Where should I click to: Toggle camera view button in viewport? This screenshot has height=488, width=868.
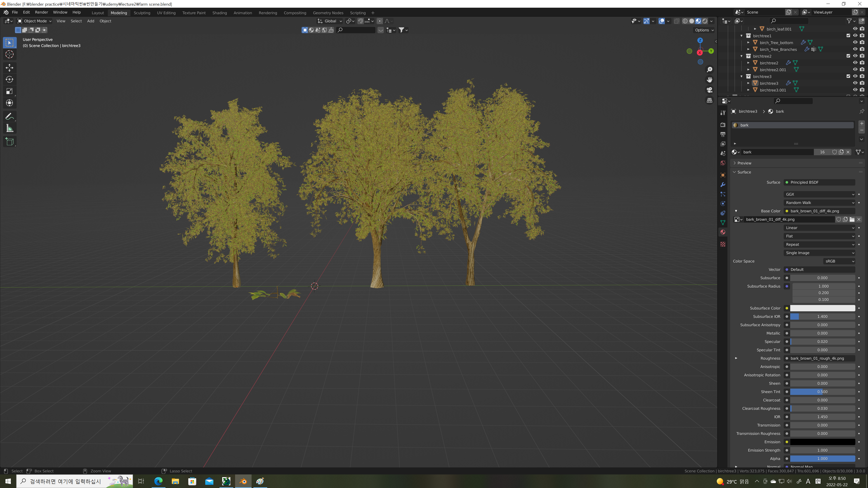[709, 90]
